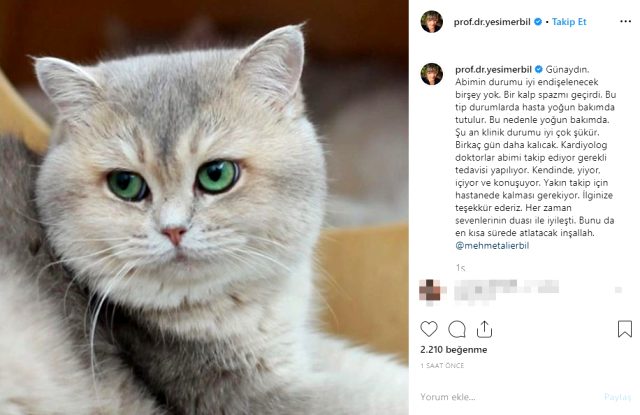Like the post with the heart icon

point(429,329)
